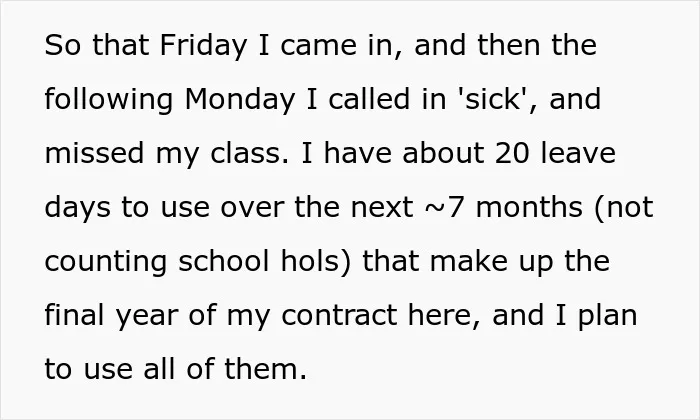
Task: Click the word 'Friday' in first line
Action: pos(203,46)
